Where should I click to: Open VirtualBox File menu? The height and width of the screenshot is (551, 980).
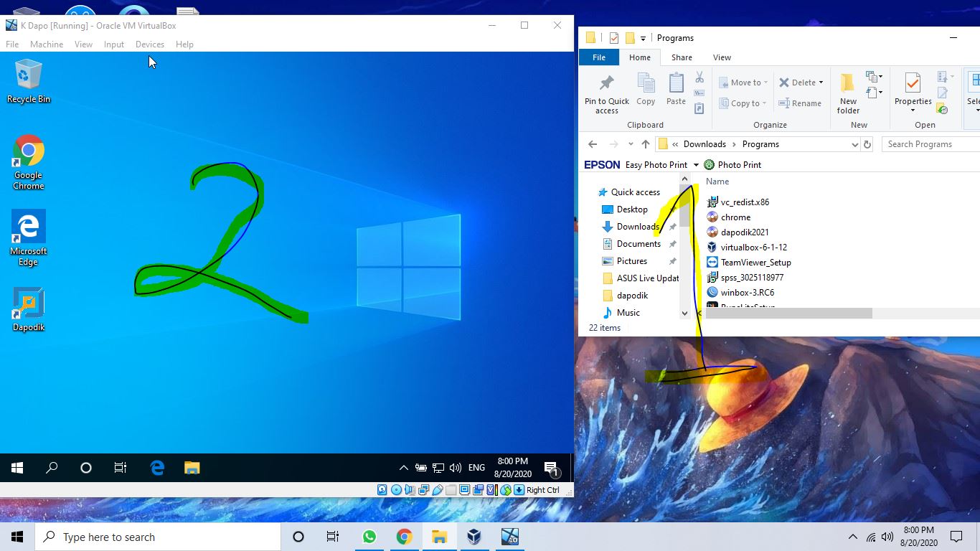coord(12,44)
